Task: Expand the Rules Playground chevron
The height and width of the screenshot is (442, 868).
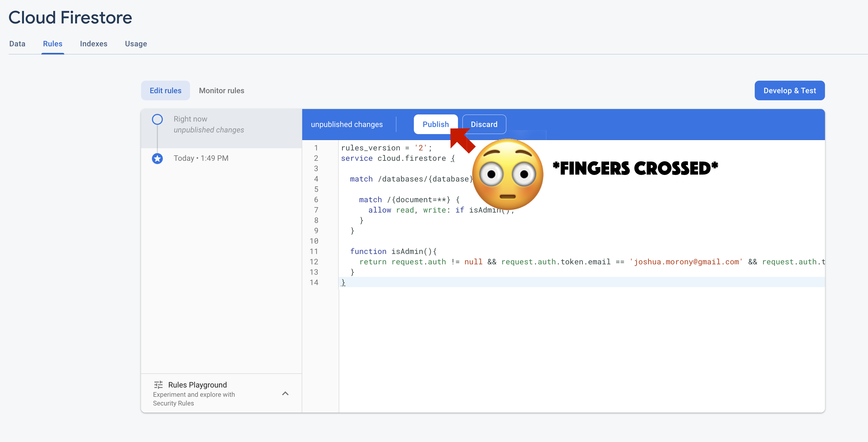Action: (x=285, y=393)
